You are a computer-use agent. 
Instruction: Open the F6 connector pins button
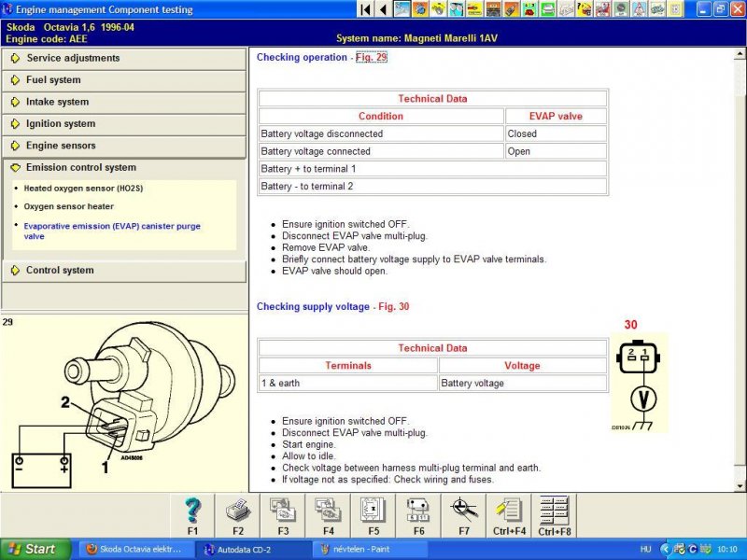pos(418,516)
